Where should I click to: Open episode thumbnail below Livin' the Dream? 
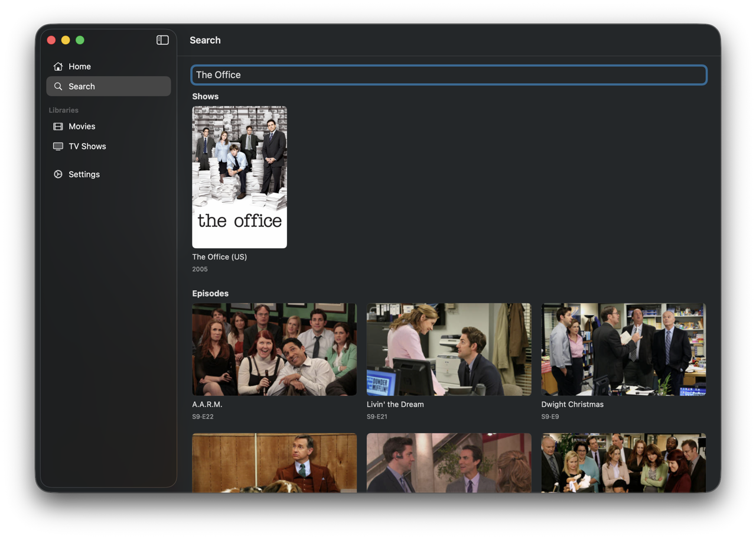tap(449, 463)
